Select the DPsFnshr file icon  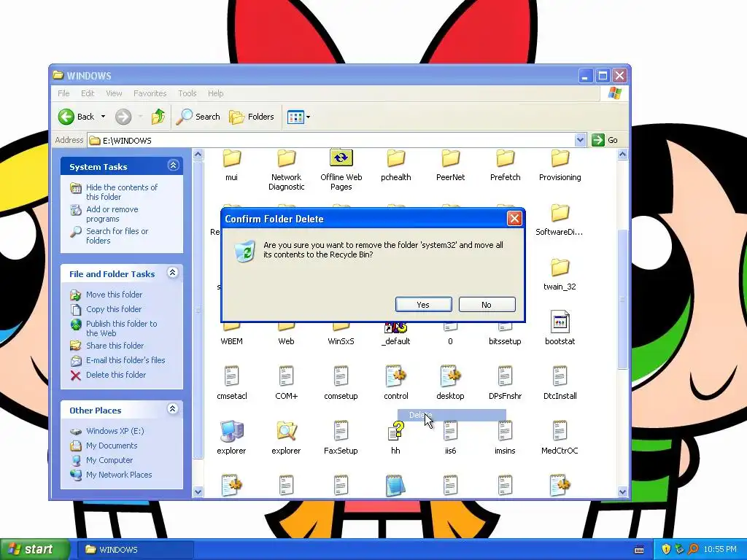tap(505, 376)
